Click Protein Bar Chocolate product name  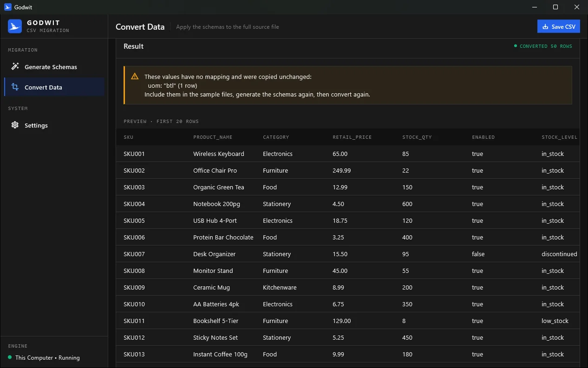(223, 237)
